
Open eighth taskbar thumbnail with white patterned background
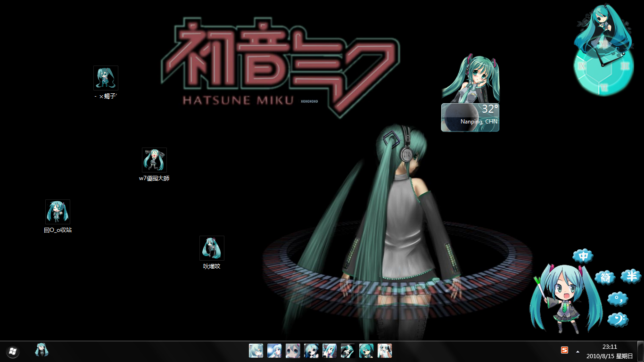pos(385,351)
